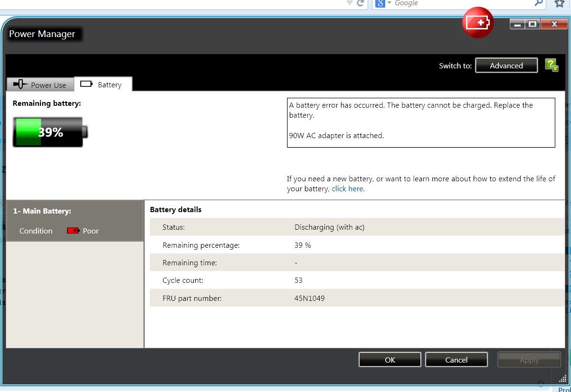The width and height of the screenshot is (571, 392).
Task: Select the Battery tab
Action: coord(103,84)
